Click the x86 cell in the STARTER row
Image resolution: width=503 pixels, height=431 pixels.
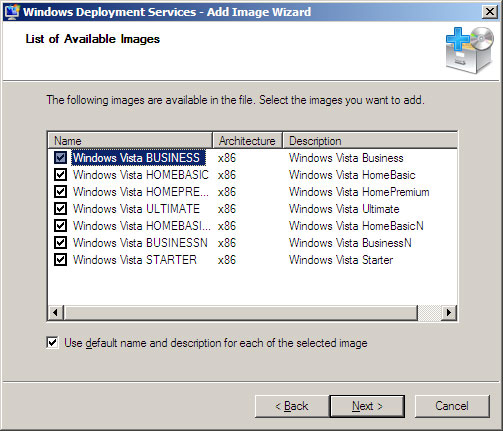pyautogui.click(x=227, y=260)
